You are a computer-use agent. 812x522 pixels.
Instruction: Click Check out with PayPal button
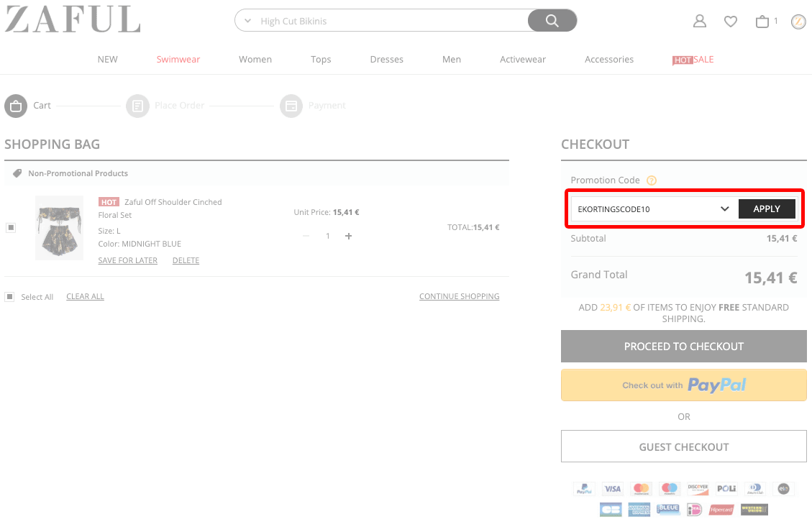pyautogui.click(x=683, y=385)
